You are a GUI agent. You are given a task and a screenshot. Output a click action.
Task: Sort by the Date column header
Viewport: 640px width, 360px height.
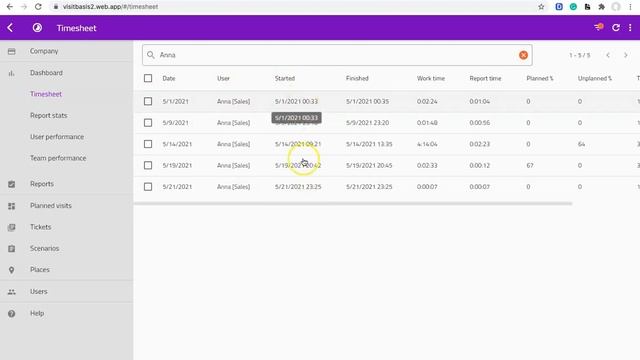169,78
